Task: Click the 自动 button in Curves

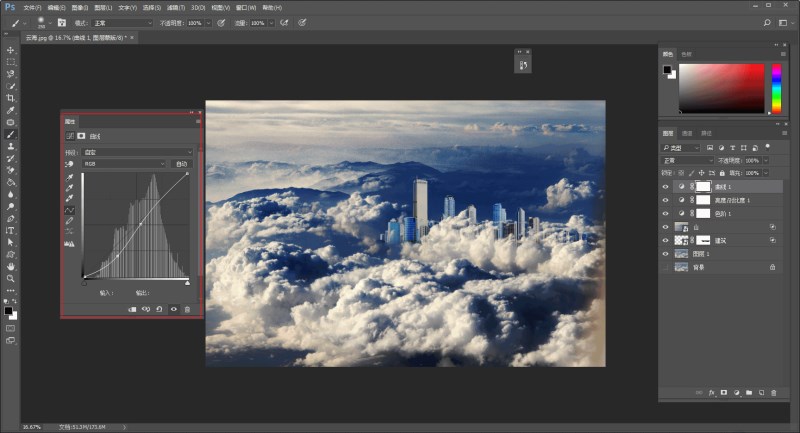Action: [x=181, y=163]
